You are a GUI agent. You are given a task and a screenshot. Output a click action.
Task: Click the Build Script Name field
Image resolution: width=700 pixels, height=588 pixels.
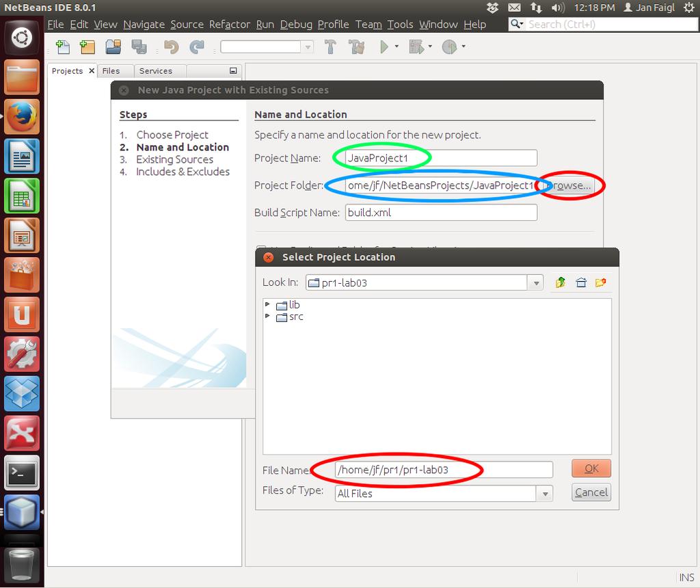tap(441, 213)
